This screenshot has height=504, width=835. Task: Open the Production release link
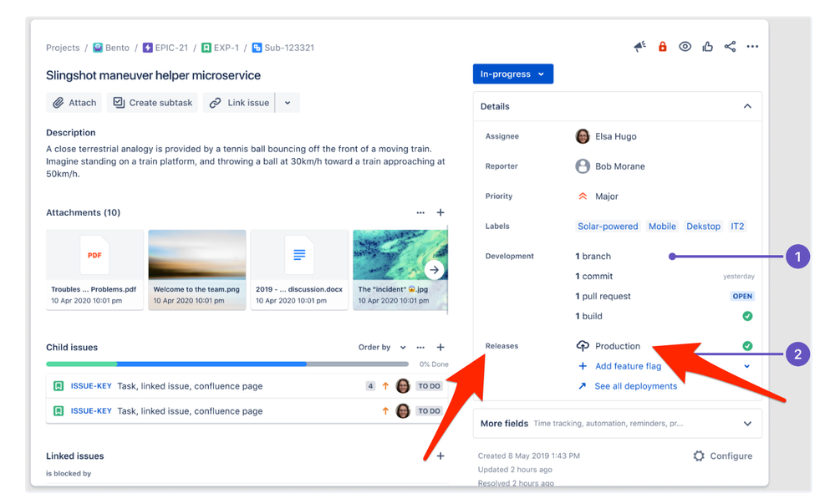(x=608, y=346)
